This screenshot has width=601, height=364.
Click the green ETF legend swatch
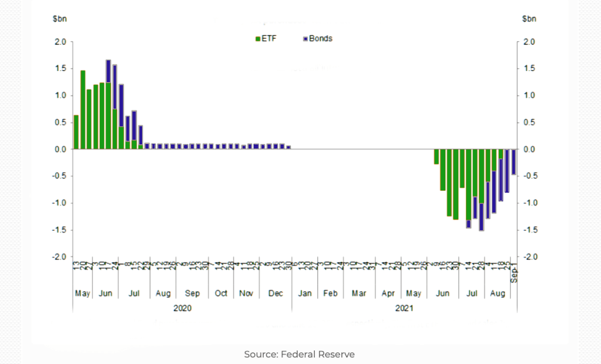click(x=257, y=39)
